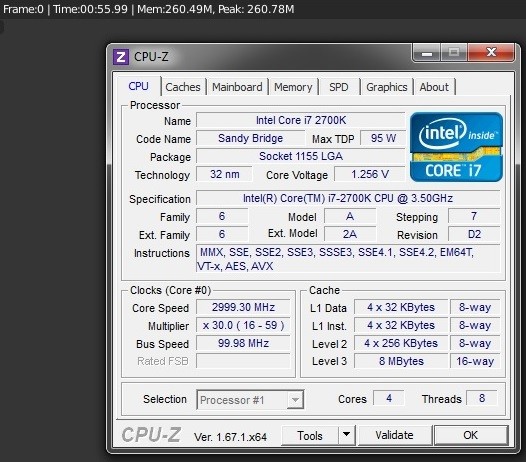
Task: Click the Ext. Model value '2A'
Action: pyautogui.click(x=350, y=234)
